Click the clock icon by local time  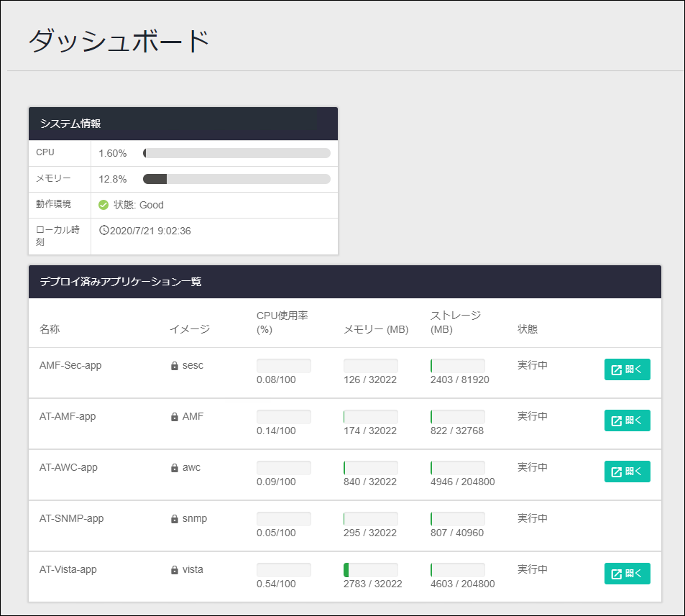tap(104, 230)
